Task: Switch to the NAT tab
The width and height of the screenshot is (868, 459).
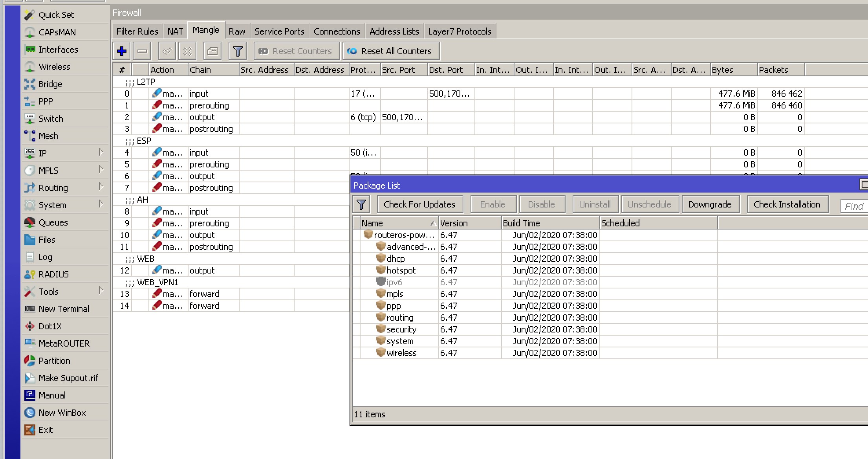Action: pyautogui.click(x=175, y=31)
